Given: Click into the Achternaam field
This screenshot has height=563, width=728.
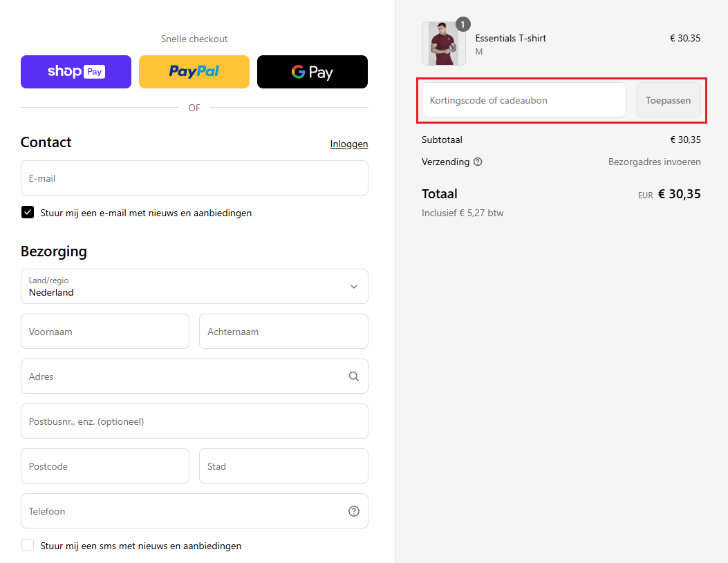Looking at the screenshot, I should (283, 332).
